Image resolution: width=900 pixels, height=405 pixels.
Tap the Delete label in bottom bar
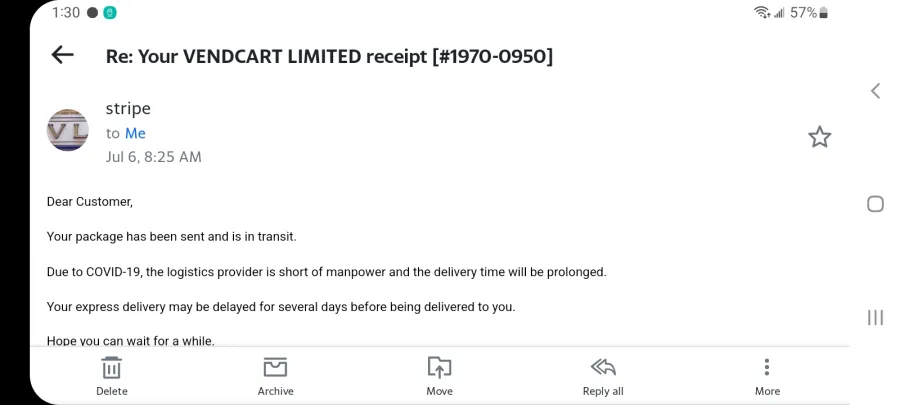(111, 391)
